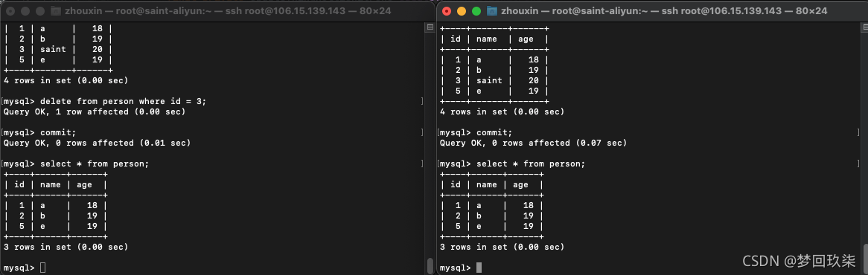Minimize the right terminal using yellow button
The height and width of the screenshot is (275, 868).
pyautogui.click(x=462, y=11)
